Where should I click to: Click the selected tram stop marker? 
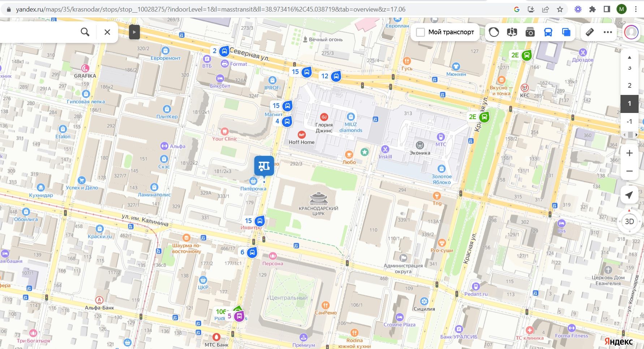point(264,166)
